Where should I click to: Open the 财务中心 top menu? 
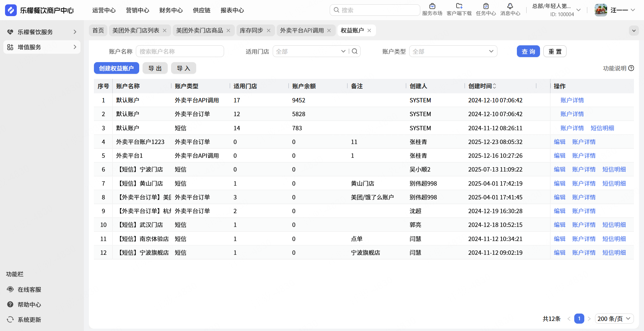click(171, 10)
